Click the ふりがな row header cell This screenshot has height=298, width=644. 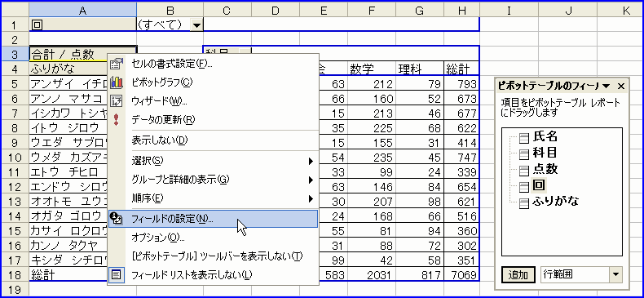point(68,69)
